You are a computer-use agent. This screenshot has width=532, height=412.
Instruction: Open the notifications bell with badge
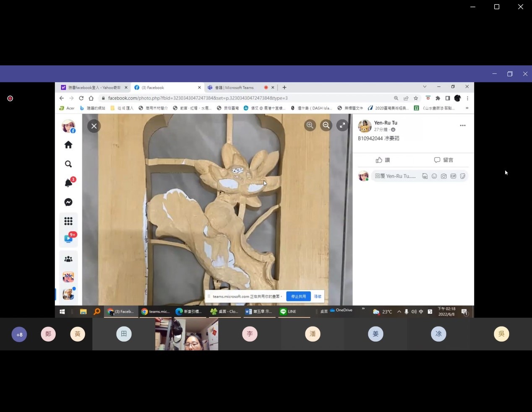click(69, 183)
